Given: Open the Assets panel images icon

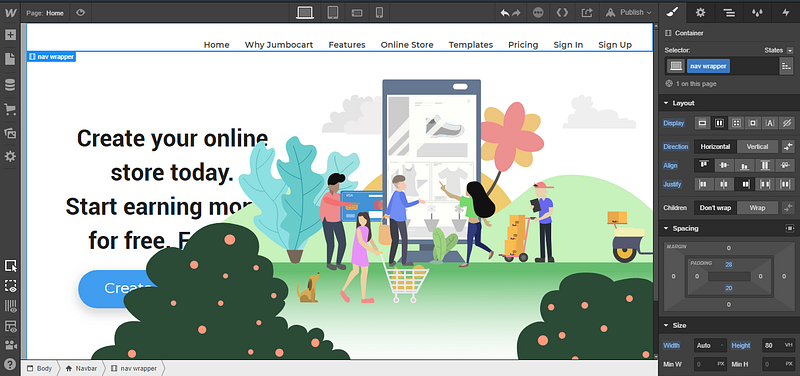Looking at the screenshot, I should (x=10, y=133).
